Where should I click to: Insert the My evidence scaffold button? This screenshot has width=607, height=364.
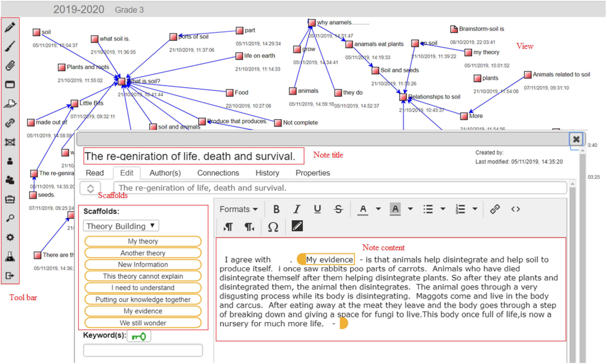[x=143, y=311]
